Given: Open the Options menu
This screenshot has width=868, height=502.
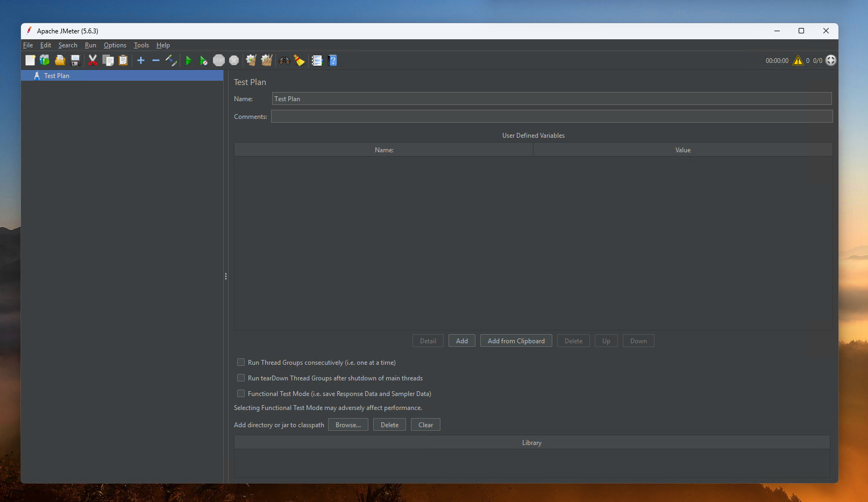Looking at the screenshot, I should (x=115, y=45).
